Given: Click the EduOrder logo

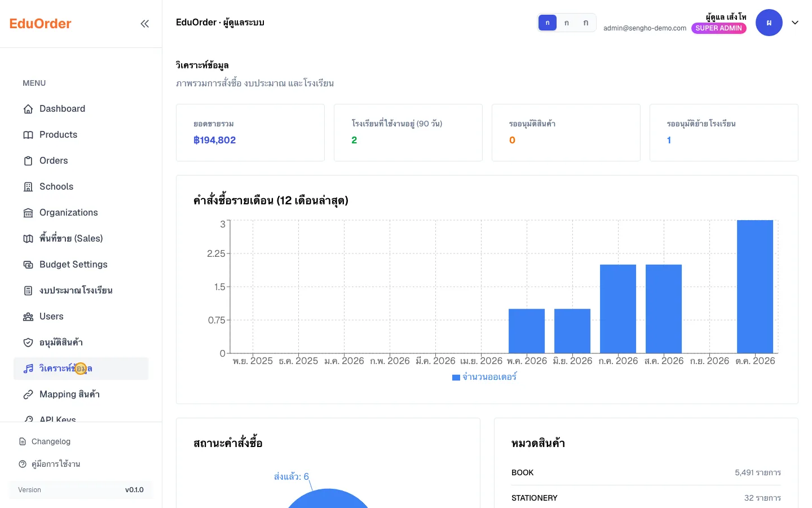Looking at the screenshot, I should pos(41,24).
